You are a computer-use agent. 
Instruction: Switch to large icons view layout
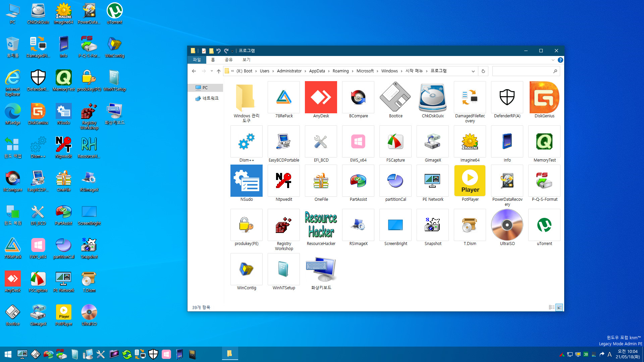coord(559,307)
